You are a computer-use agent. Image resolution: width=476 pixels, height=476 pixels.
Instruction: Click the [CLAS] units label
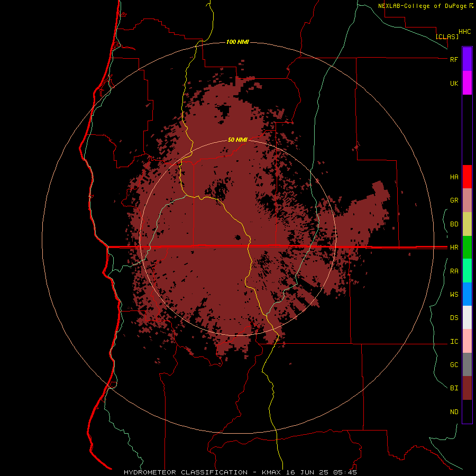point(447,36)
